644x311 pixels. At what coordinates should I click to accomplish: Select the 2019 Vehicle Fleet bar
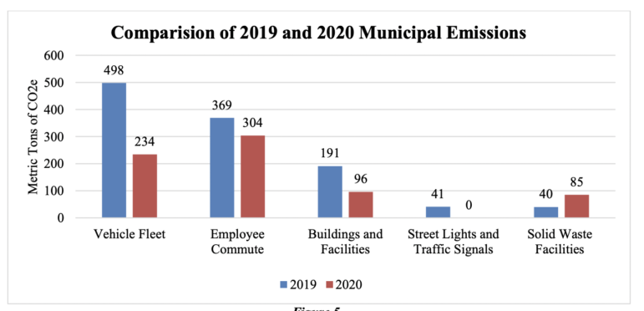coord(114,150)
